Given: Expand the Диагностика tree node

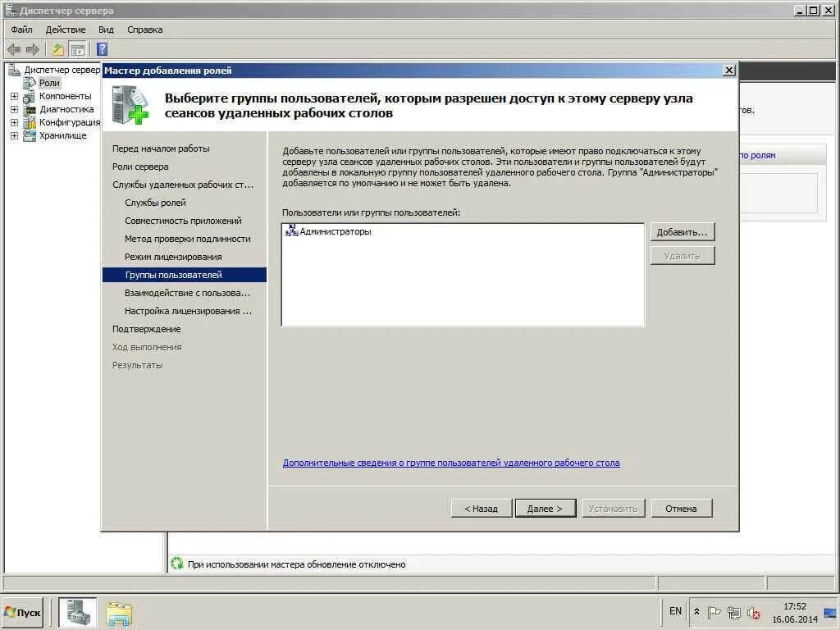Looking at the screenshot, I should [x=14, y=108].
